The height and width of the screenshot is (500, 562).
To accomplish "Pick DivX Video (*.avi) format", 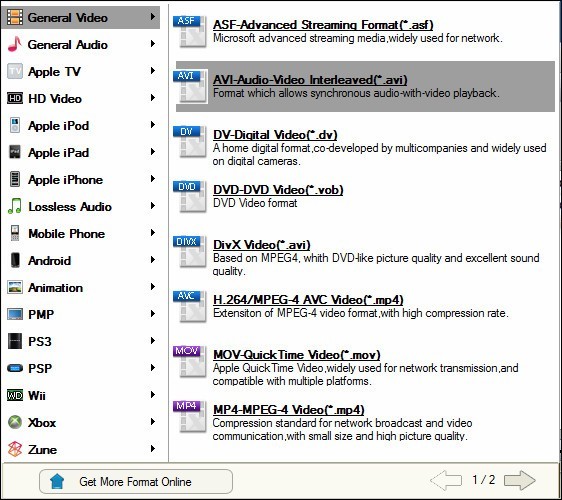I will (262, 245).
